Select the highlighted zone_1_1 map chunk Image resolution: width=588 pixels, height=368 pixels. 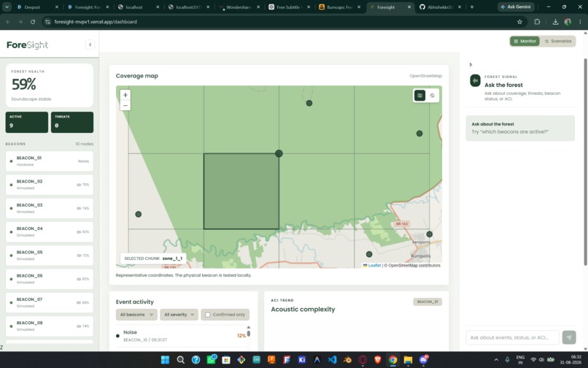pyautogui.click(x=241, y=191)
